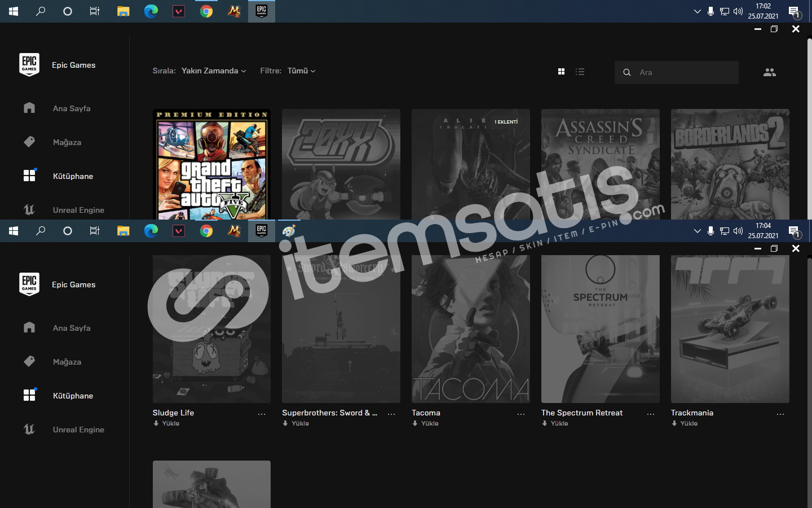Select Kütüphane in upper screenshot sidebar

pos(73,176)
